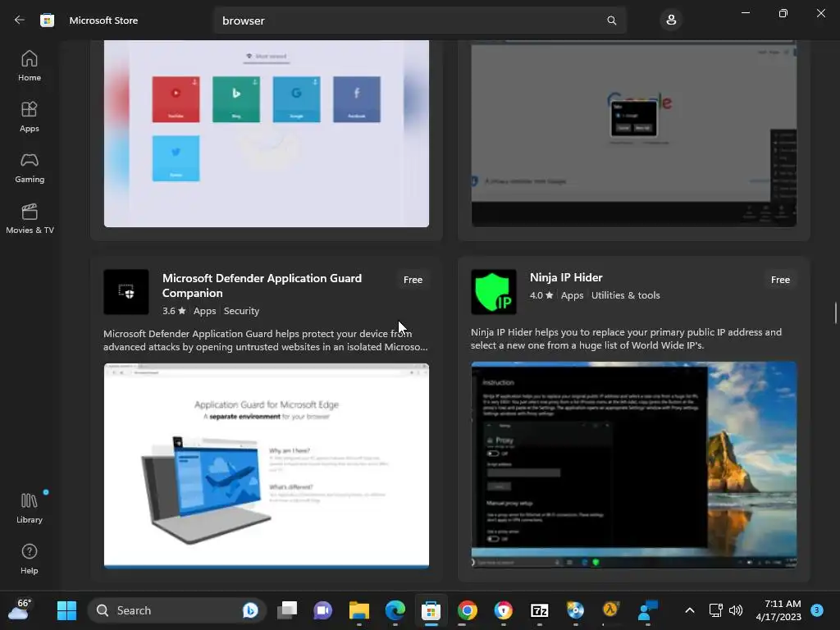
Task: Open network status tray icon
Action: tap(715, 610)
